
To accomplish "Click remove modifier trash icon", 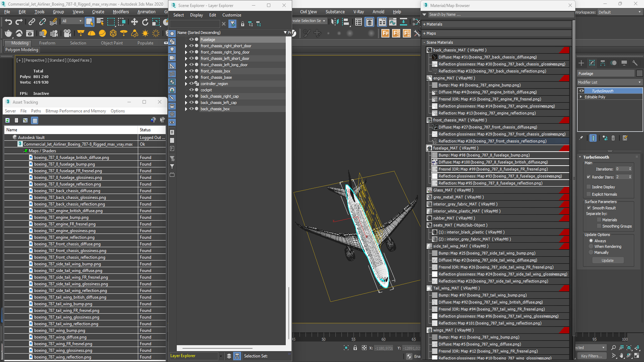I will 613,138.
